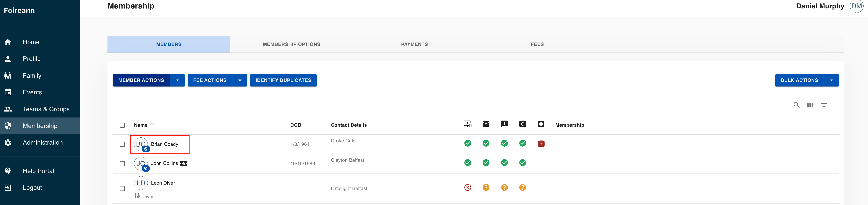Click the medical cross column icon

click(x=541, y=124)
